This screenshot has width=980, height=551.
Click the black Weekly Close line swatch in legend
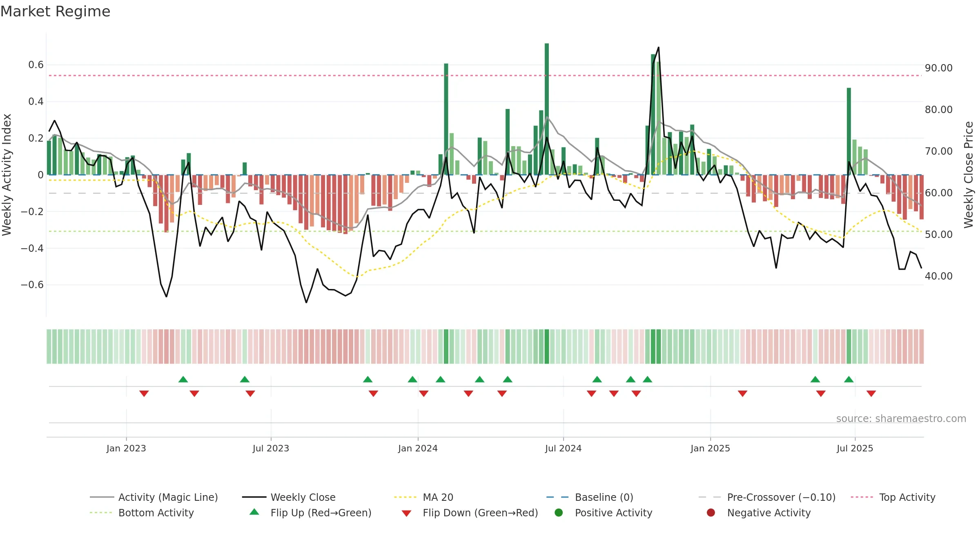(254, 497)
